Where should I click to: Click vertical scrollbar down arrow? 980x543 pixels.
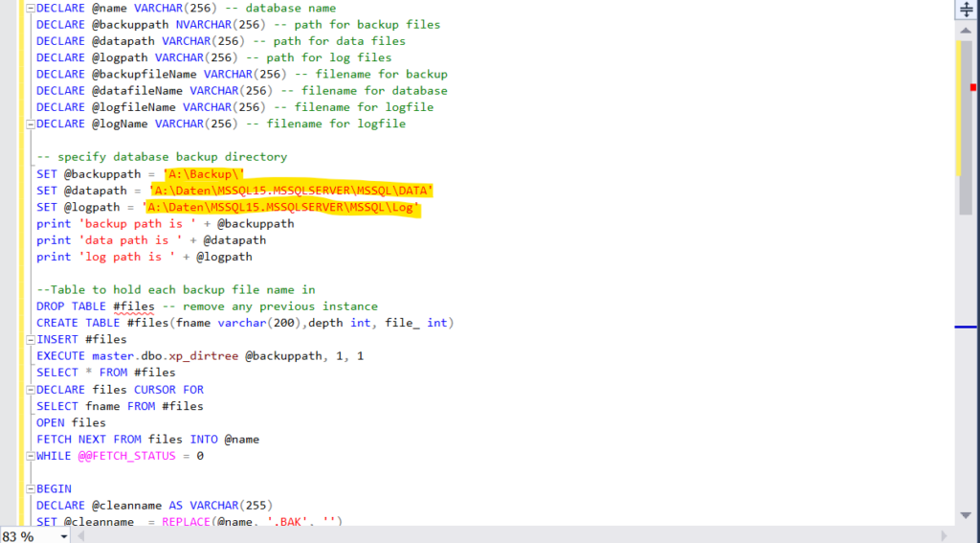point(966,516)
